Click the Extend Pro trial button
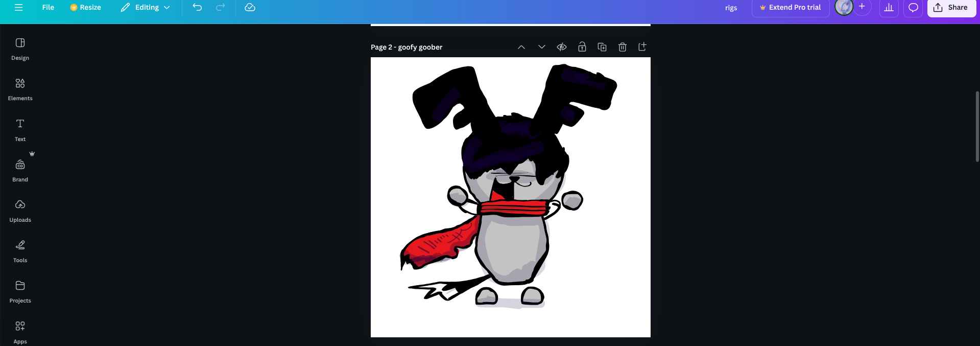 click(790, 8)
